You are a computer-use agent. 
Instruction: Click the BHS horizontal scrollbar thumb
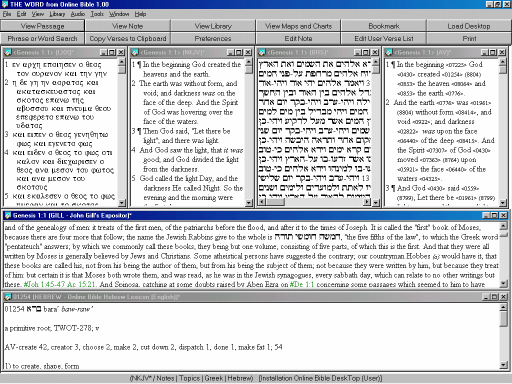[275, 201]
